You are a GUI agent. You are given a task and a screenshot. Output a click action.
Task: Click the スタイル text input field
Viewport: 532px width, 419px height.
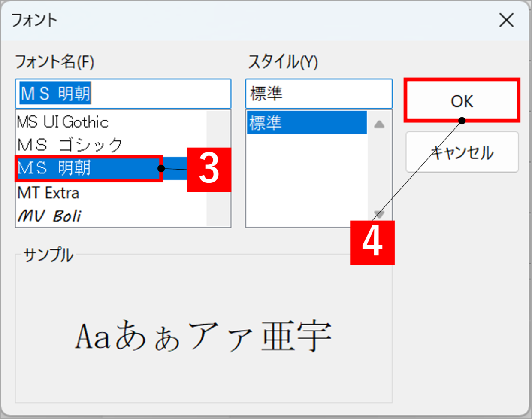[x=319, y=94]
